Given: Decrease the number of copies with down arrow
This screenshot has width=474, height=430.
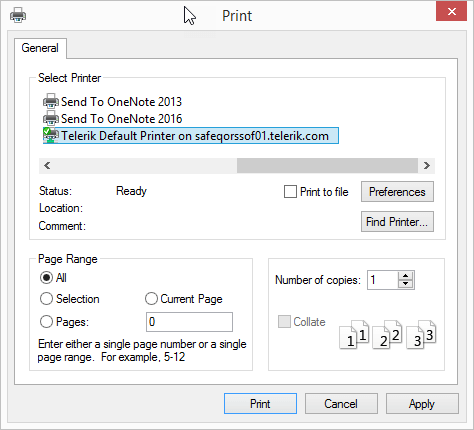Looking at the screenshot, I should 406,284.
